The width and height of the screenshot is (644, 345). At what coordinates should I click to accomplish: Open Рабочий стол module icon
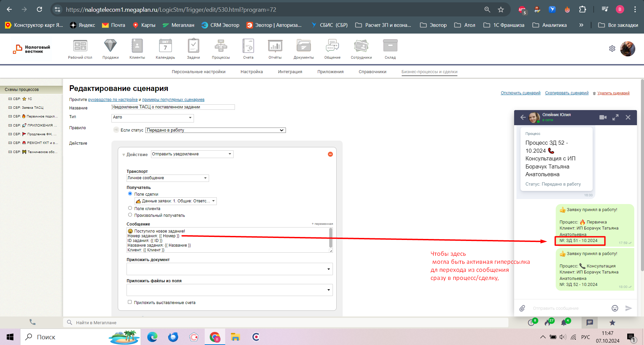pos(80,46)
